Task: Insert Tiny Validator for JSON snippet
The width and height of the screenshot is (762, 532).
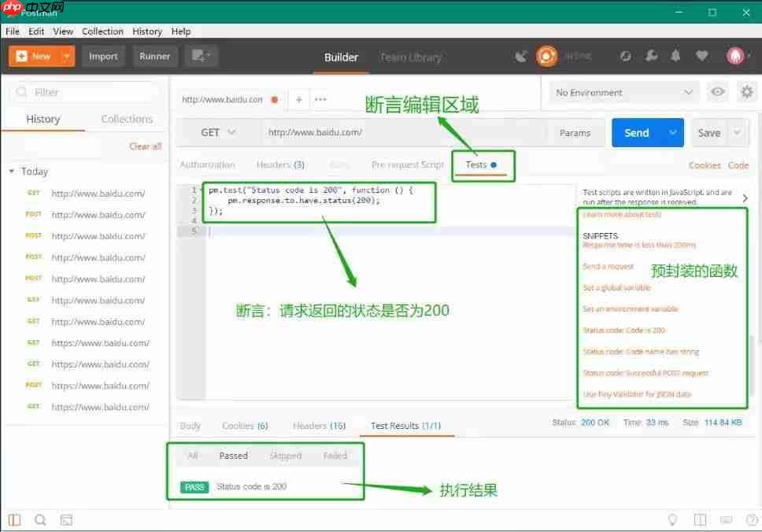Action: click(637, 394)
